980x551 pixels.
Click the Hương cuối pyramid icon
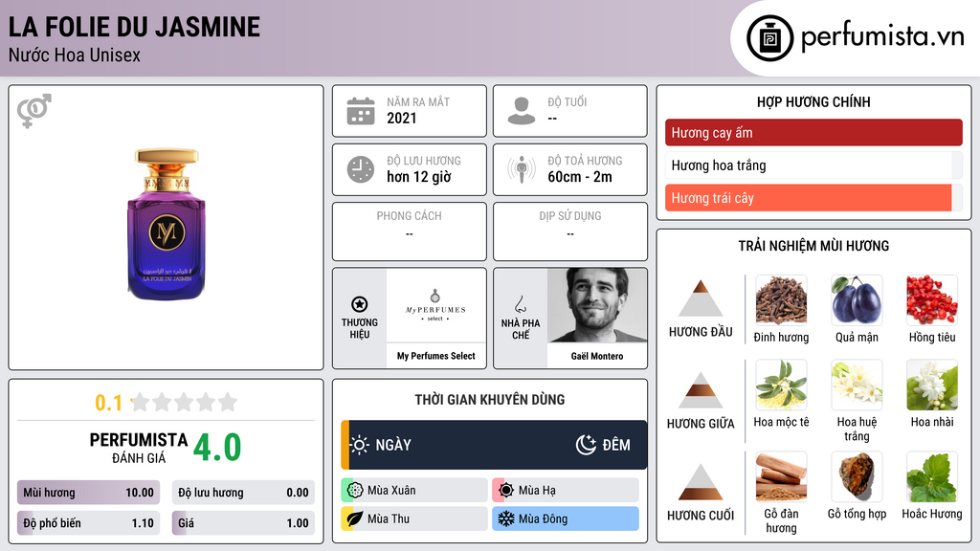click(701, 482)
